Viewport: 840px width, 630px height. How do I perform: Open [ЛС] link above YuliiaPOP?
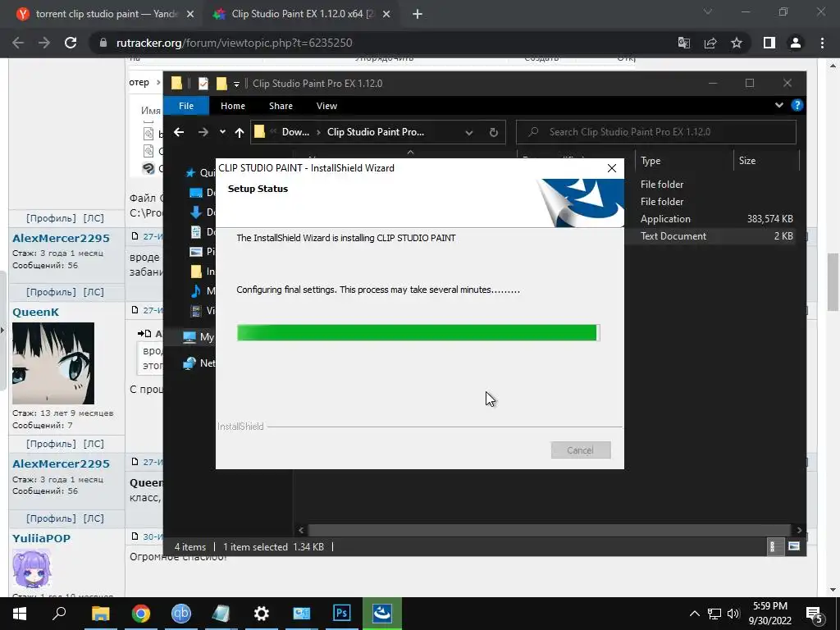(94, 518)
